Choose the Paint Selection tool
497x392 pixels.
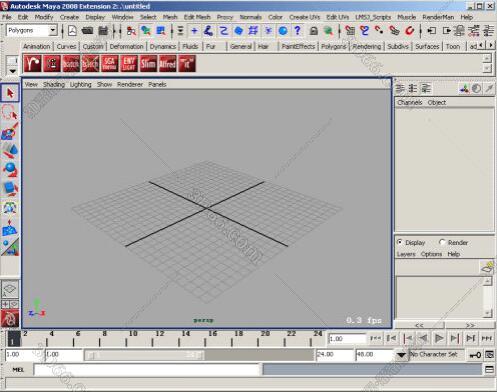click(x=10, y=131)
